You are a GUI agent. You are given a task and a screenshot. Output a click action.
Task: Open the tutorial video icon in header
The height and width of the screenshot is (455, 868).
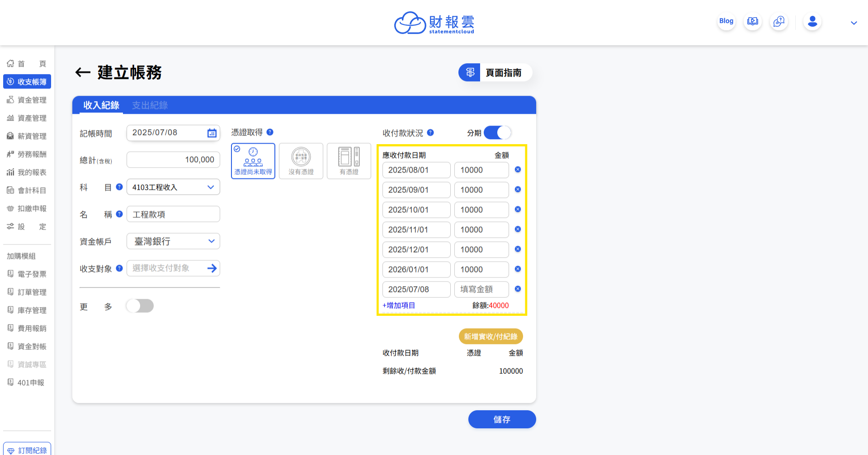pos(753,21)
